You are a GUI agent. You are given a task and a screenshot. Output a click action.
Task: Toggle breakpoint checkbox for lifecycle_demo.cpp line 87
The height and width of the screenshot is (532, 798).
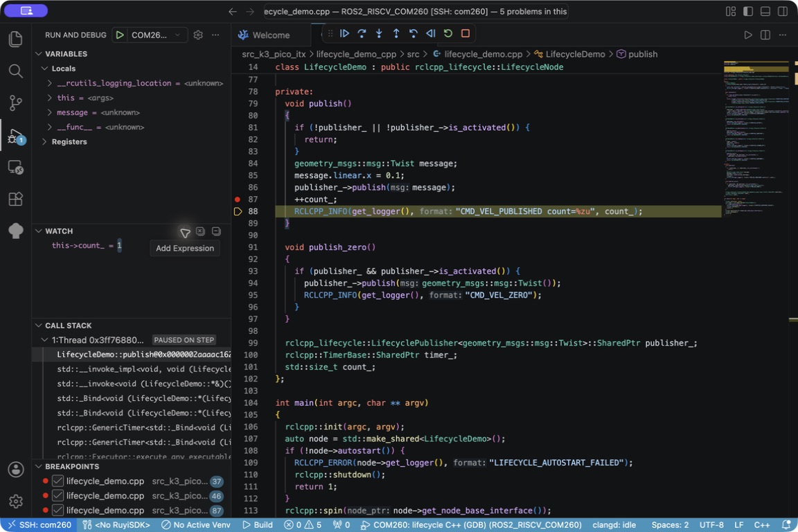coord(58,510)
